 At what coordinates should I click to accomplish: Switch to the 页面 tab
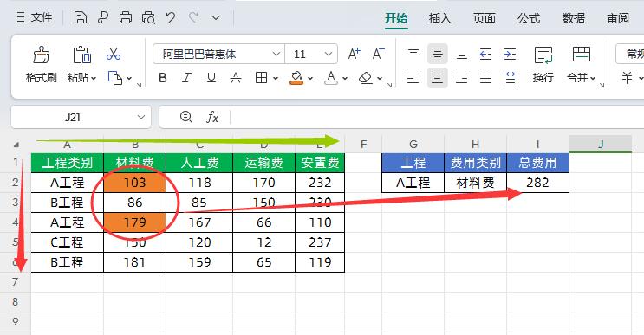click(x=485, y=18)
